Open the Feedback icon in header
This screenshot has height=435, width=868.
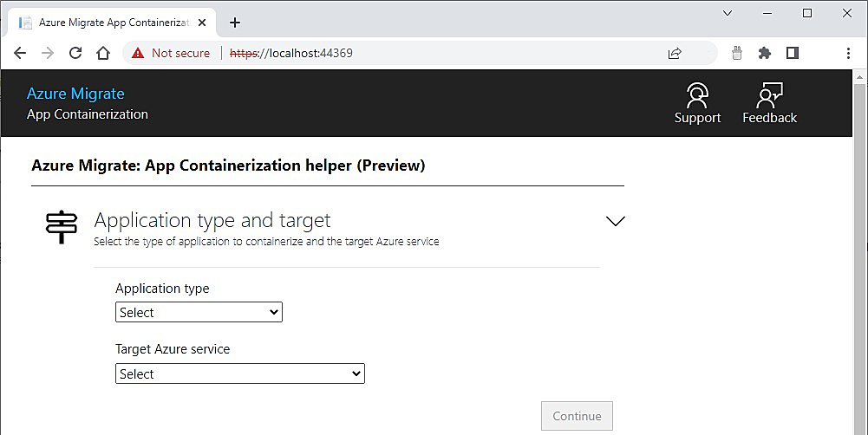(x=769, y=103)
